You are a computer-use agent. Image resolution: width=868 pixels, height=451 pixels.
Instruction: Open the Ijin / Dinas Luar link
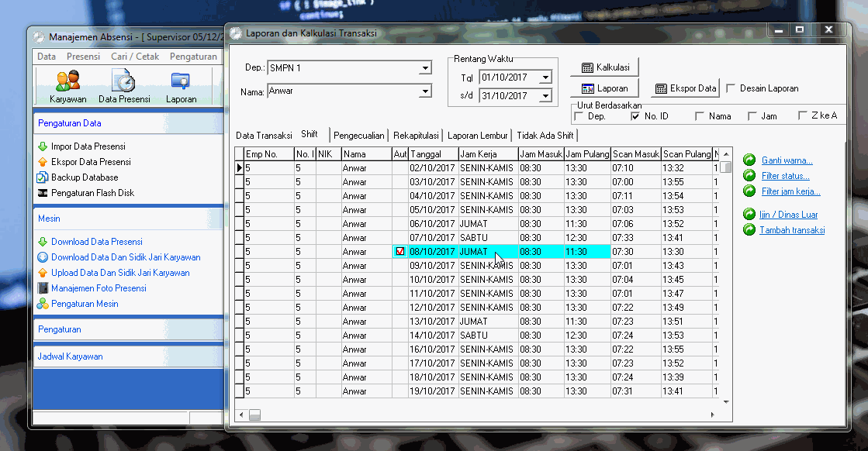coord(788,215)
